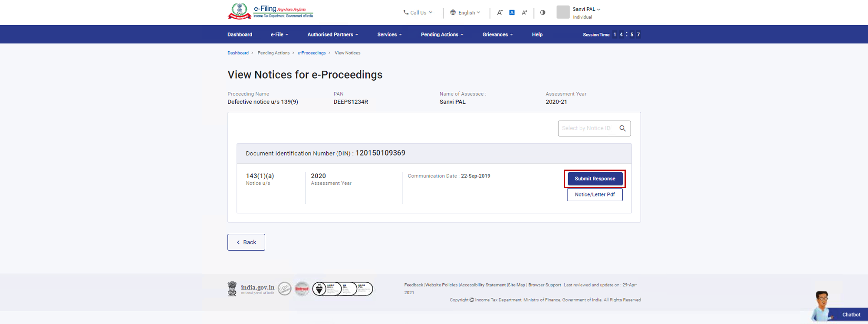Click the Entrust seal in footer
Viewport: 868px width, 324px height.
pyautogui.click(x=302, y=289)
